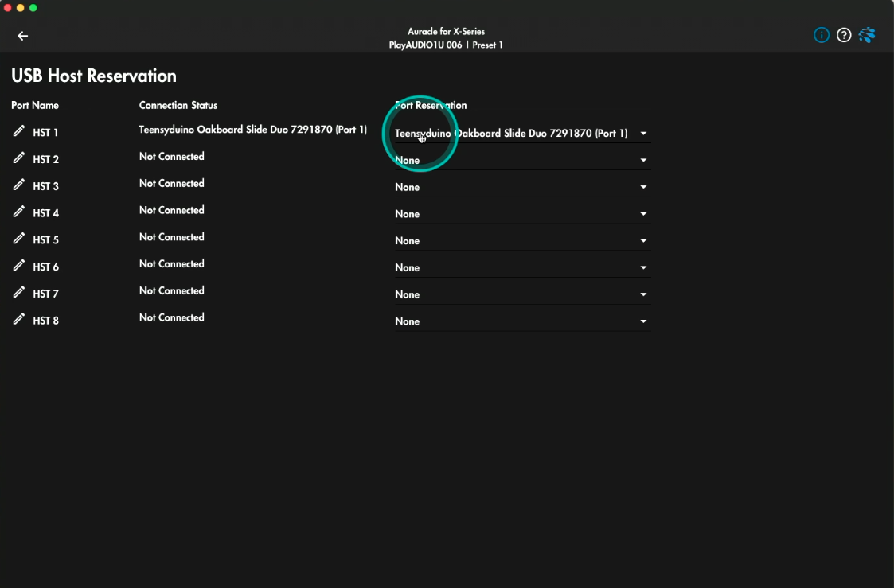The height and width of the screenshot is (588, 894).
Task: Choose a reservation for HST 4
Action: coord(522,214)
